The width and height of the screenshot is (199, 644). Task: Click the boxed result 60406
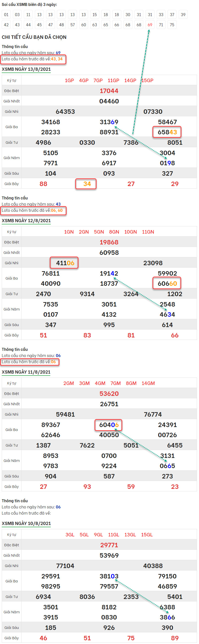109,425
